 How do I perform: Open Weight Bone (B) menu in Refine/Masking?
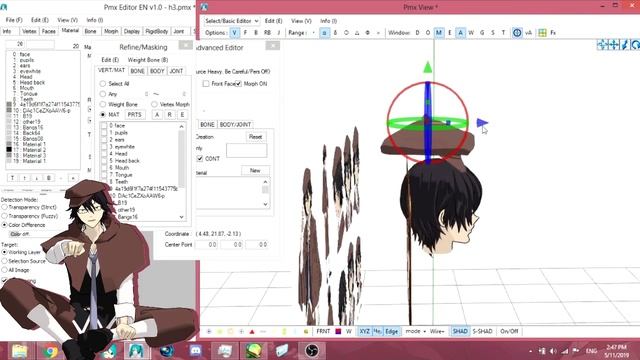pyautogui.click(x=148, y=60)
